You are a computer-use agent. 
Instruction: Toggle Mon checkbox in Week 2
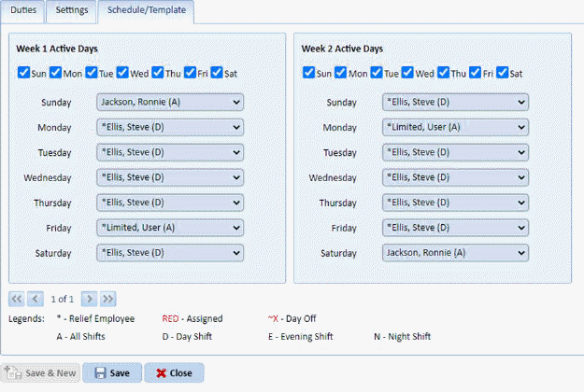point(341,73)
